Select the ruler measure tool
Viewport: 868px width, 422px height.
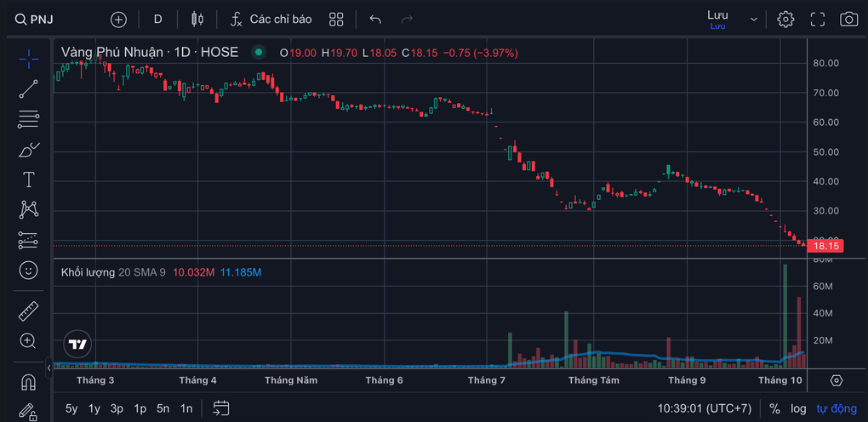[x=28, y=311]
